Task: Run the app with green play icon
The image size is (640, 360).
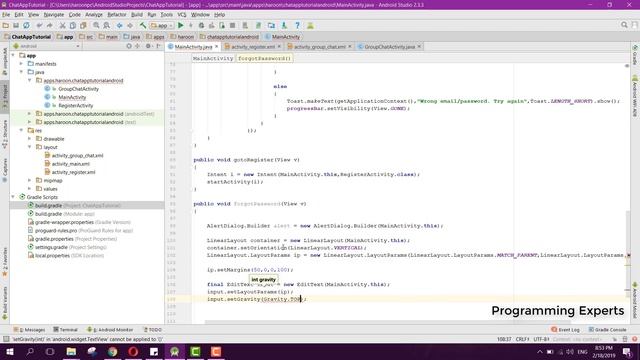Action: click(180, 25)
